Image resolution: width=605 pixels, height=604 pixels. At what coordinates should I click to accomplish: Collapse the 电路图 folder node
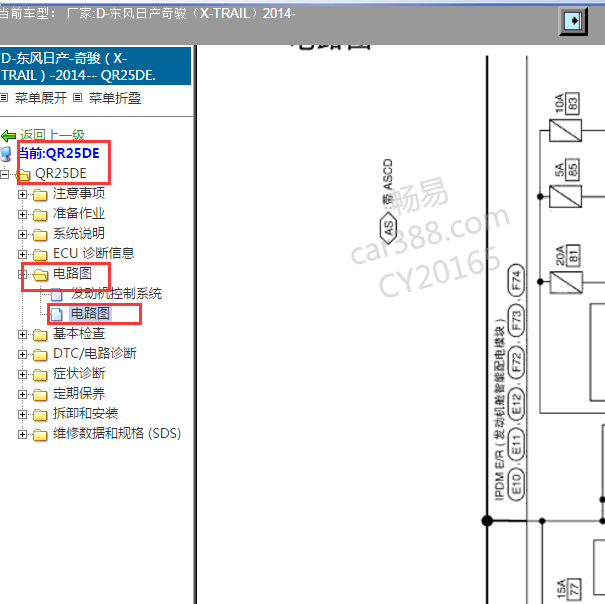22,275
